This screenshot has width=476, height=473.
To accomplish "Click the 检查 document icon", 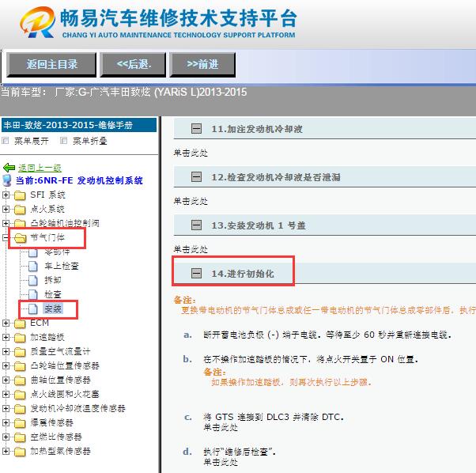I will pyautogui.click(x=32, y=295).
